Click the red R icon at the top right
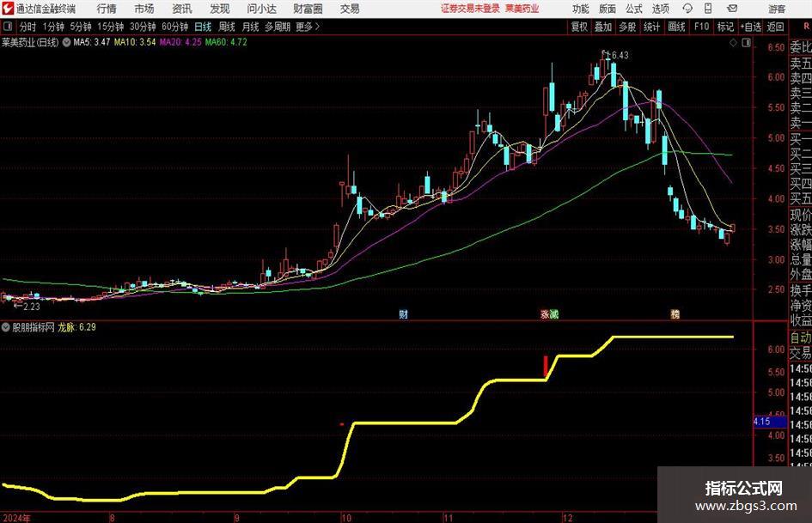The image size is (812, 523). point(806,27)
